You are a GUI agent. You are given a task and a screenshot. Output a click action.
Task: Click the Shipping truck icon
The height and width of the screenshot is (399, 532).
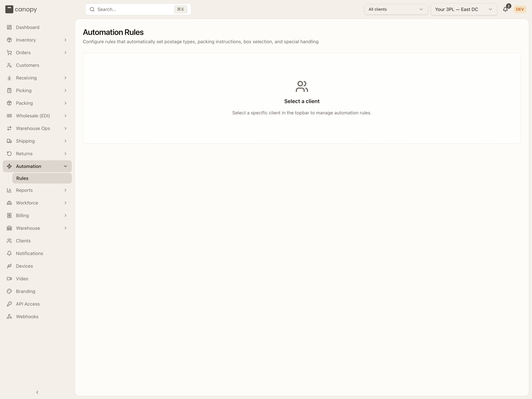coord(9,141)
